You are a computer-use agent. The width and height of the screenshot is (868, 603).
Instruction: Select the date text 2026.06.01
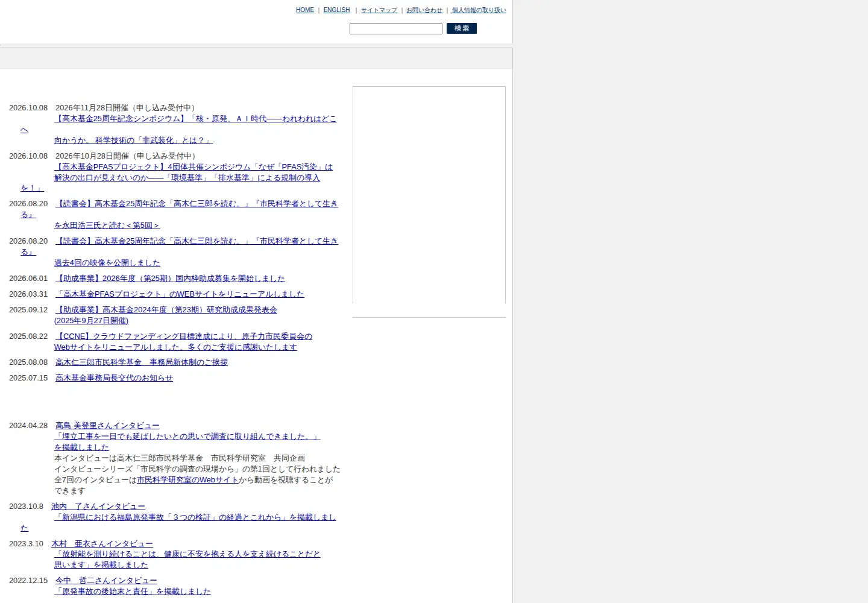28,279
